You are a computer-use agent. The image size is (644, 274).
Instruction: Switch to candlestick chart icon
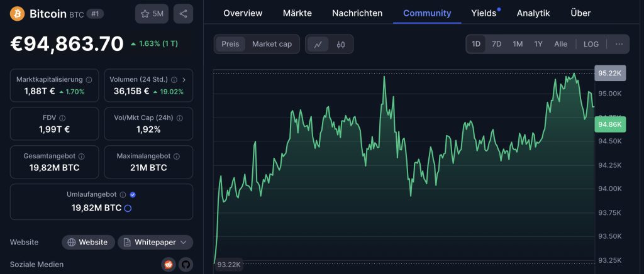[340, 44]
